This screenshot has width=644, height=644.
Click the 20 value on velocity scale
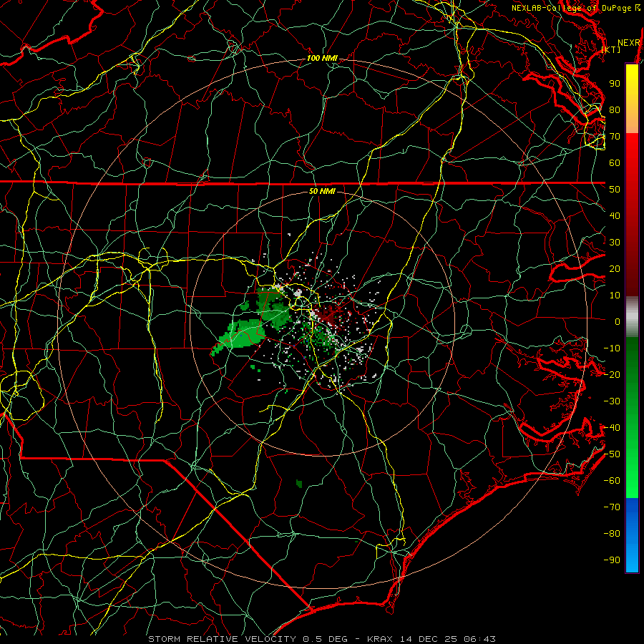click(615, 268)
